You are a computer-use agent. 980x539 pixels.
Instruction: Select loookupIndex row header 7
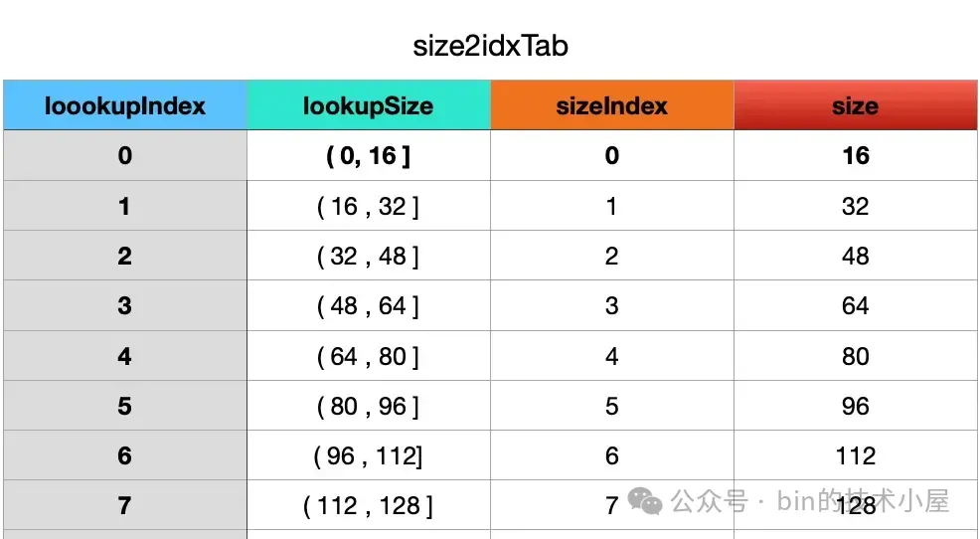[x=124, y=506]
